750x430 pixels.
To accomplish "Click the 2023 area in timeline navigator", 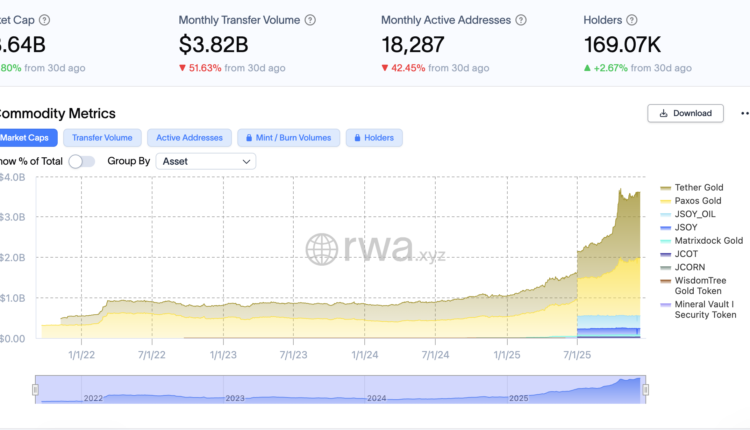I will (235, 397).
